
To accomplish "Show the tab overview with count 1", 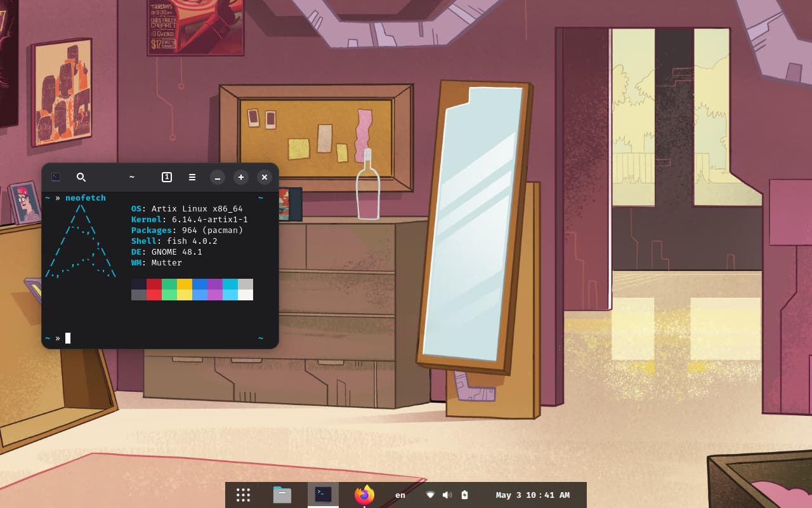I will pyautogui.click(x=167, y=177).
